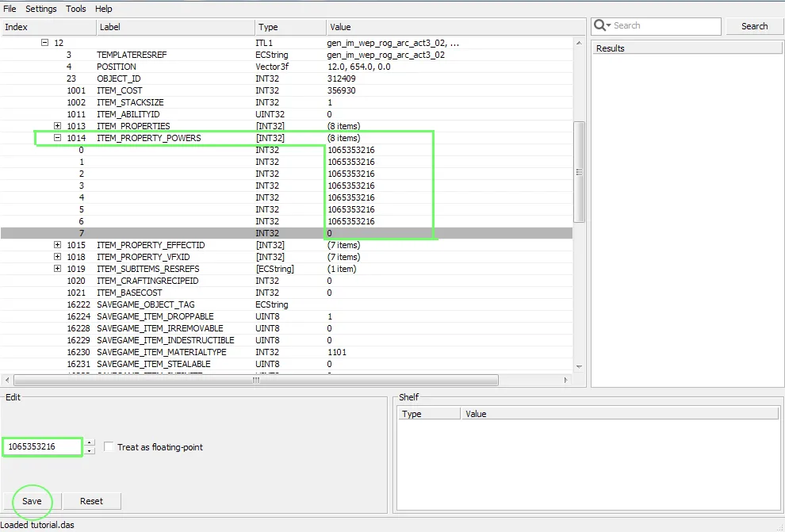The height and width of the screenshot is (532, 785).
Task: Expand the ITEM_SUBITEMS_RESREFS node
Action: tap(57, 269)
